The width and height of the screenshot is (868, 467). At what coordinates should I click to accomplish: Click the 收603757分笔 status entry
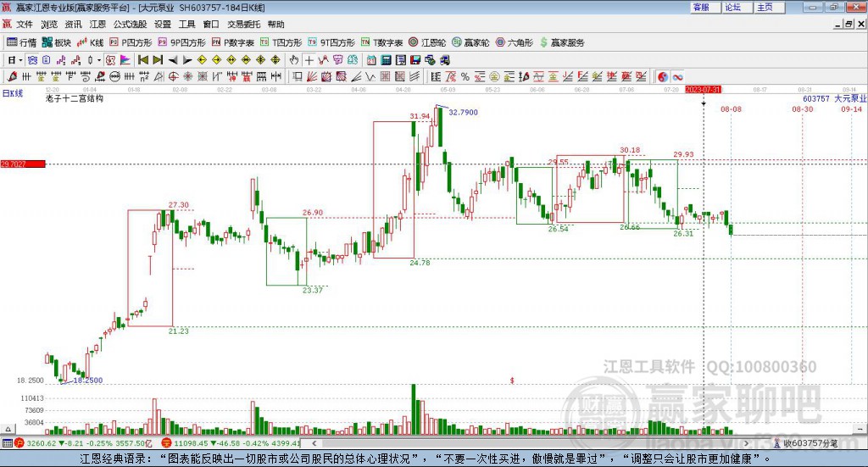[806, 443]
